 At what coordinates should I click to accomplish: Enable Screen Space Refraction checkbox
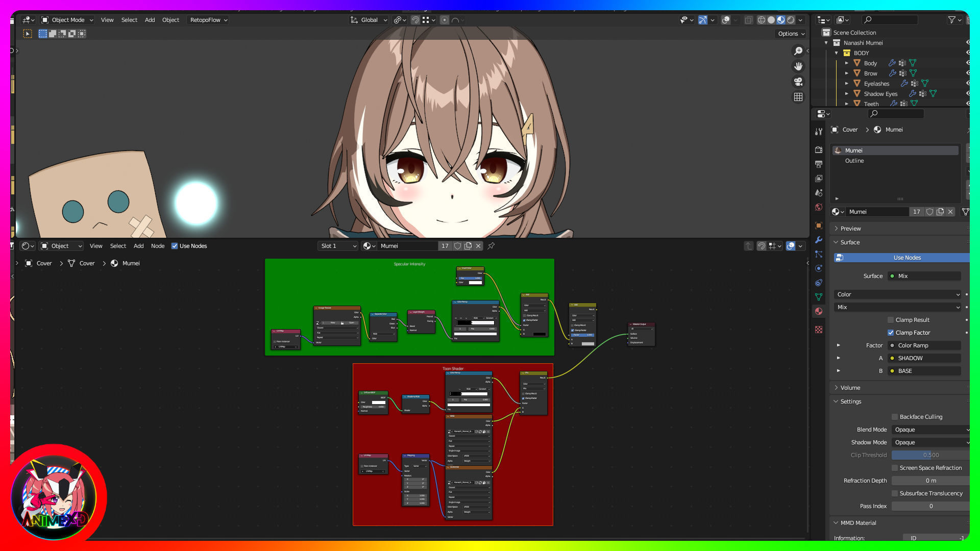point(895,468)
